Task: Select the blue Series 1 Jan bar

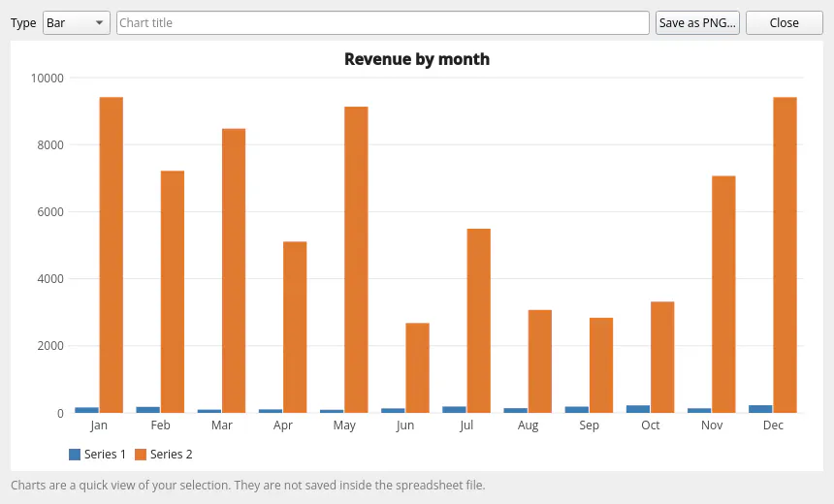Action: (x=86, y=410)
